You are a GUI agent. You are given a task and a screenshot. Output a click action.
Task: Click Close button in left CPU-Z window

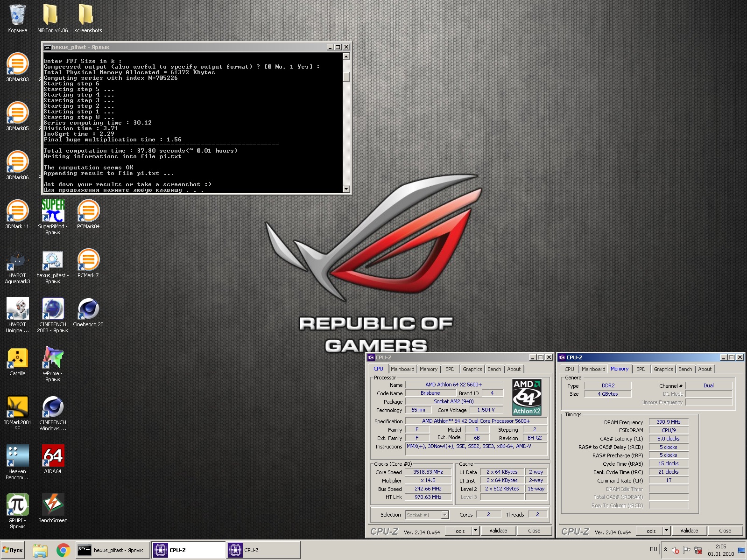point(534,531)
